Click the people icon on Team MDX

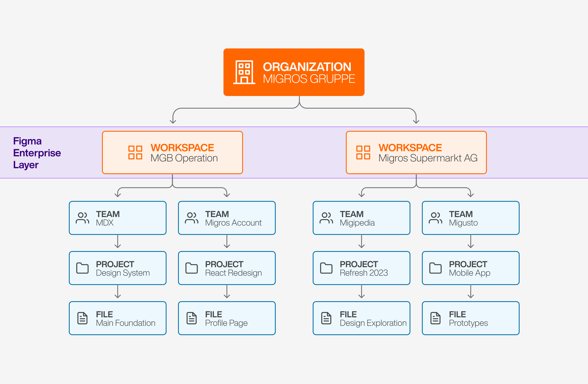(x=82, y=217)
